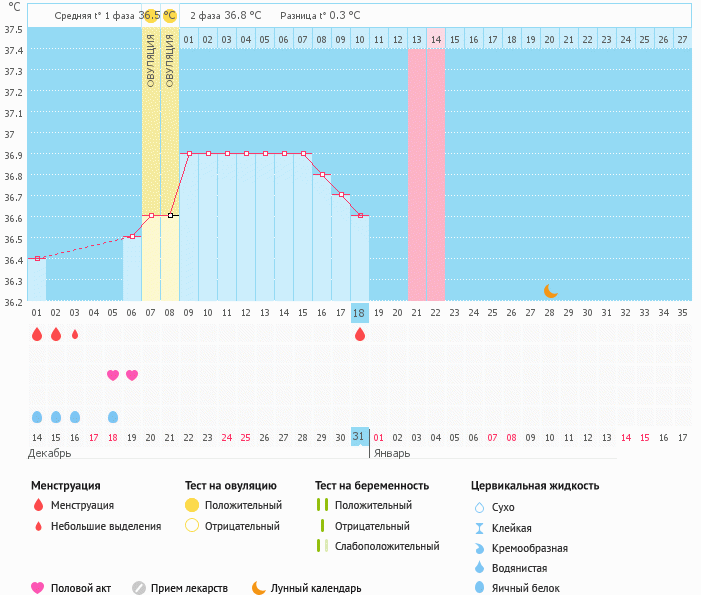
Task: Click the phase 1 average temperature 36.5 °C
Action: pyautogui.click(x=158, y=15)
